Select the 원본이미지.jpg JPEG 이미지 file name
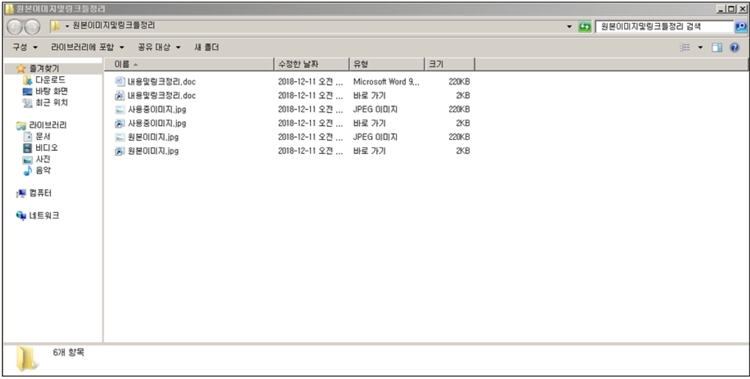 tap(153, 137)
